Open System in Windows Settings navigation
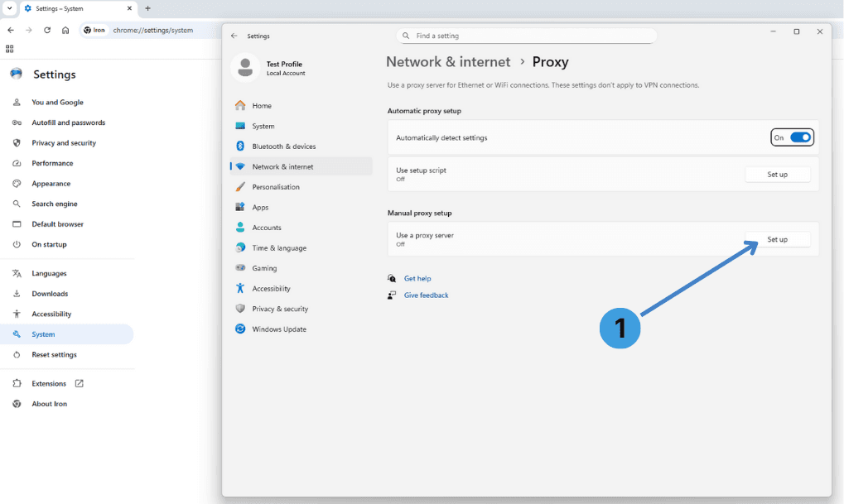 pyautogui.click(x=301, y=127)
